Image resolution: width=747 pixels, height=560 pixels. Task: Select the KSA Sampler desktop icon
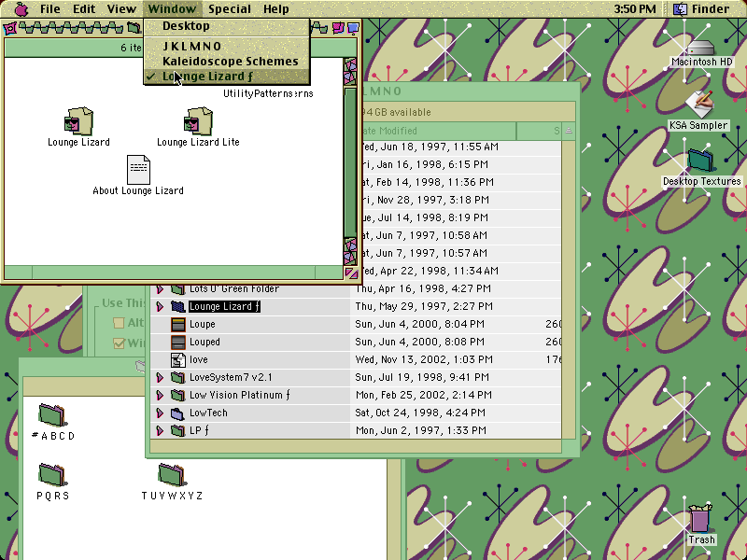[698, 104]
